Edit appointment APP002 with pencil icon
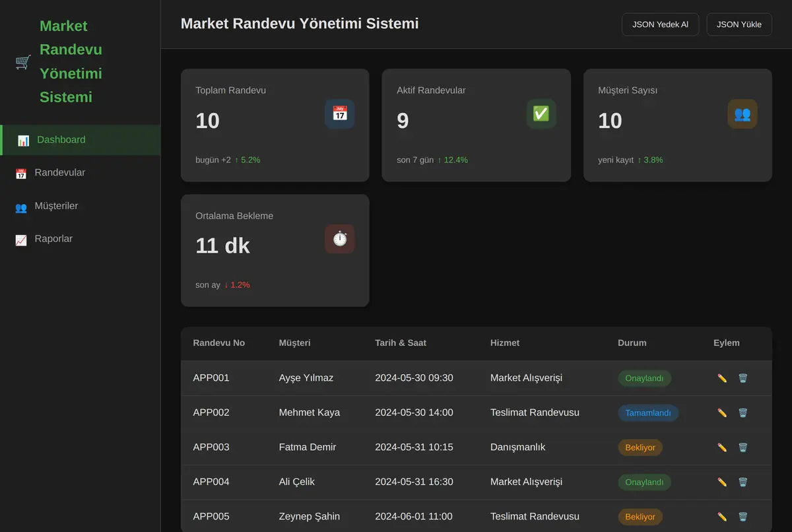 point(722,413)
